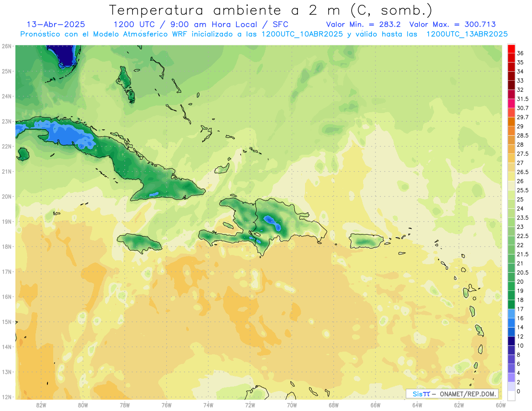Click the pink legend swatch between 30.7 and 31.5
Screen dimensions: 532x411
(x=512, y=103)
